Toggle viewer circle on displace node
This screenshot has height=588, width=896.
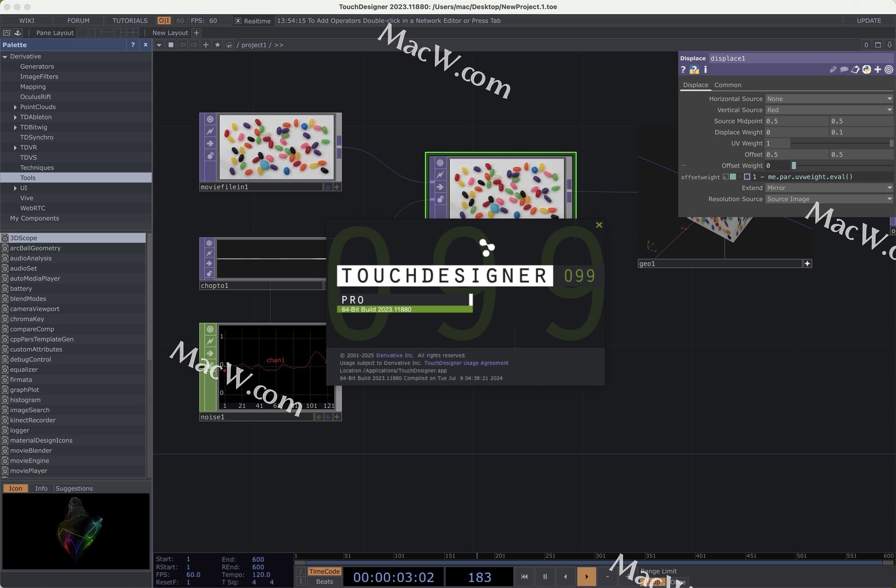(x=440, y=163)
